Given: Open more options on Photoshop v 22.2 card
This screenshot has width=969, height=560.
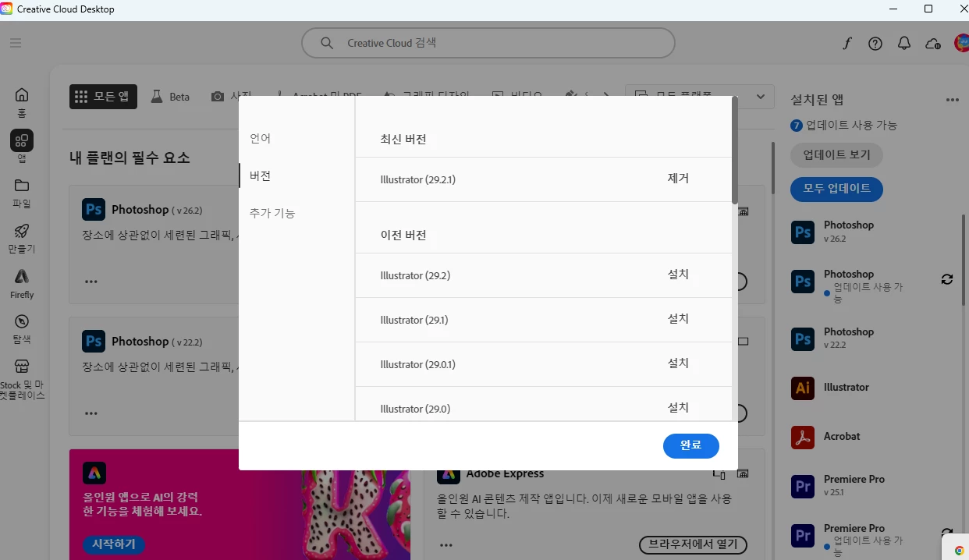Looking at the screenshot, I should (91, 413).
